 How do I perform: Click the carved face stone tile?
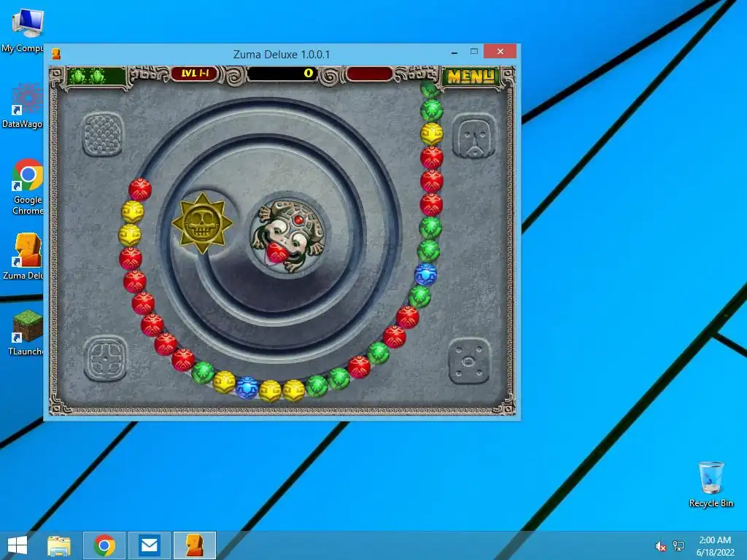474,136
